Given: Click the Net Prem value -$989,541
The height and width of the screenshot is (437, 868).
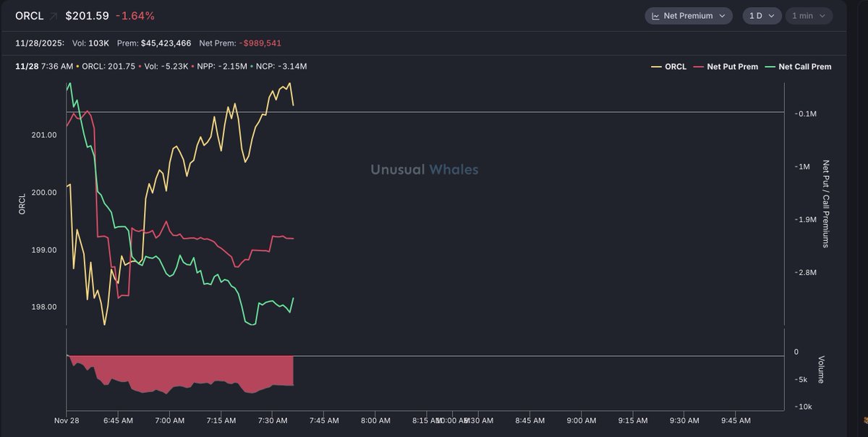Looking at the screenshot, I should (x=253, y=43).
